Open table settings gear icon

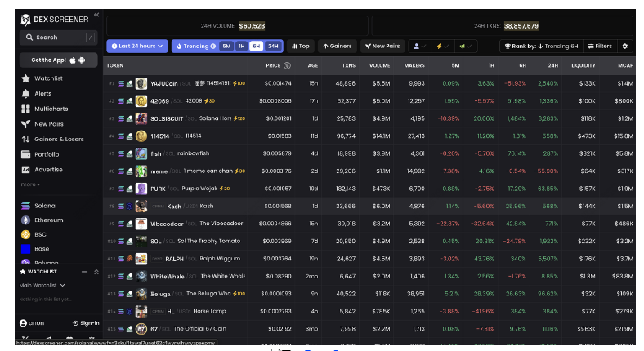tap(624, 47)
